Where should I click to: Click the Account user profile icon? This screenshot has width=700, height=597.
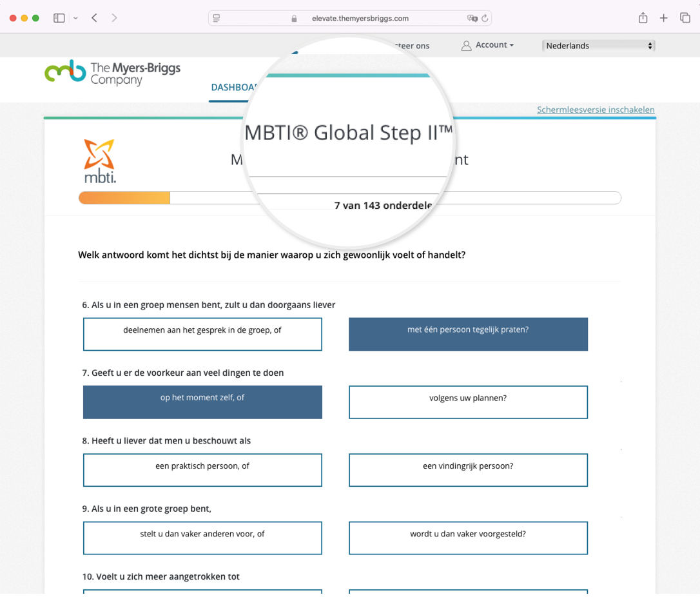tap(466, 46)
